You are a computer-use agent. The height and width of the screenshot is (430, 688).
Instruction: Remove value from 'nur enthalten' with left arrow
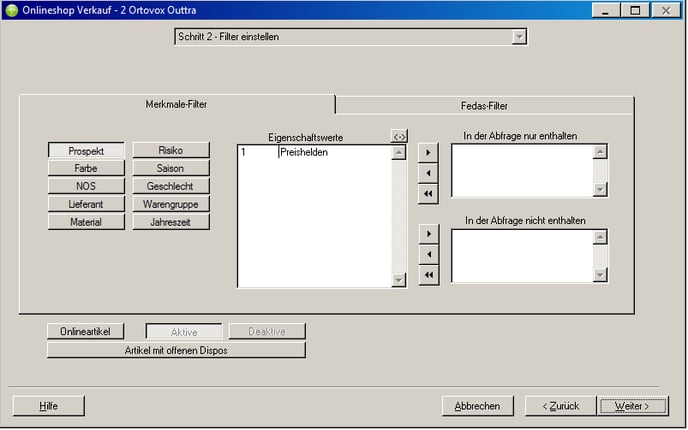click(429, 173)
